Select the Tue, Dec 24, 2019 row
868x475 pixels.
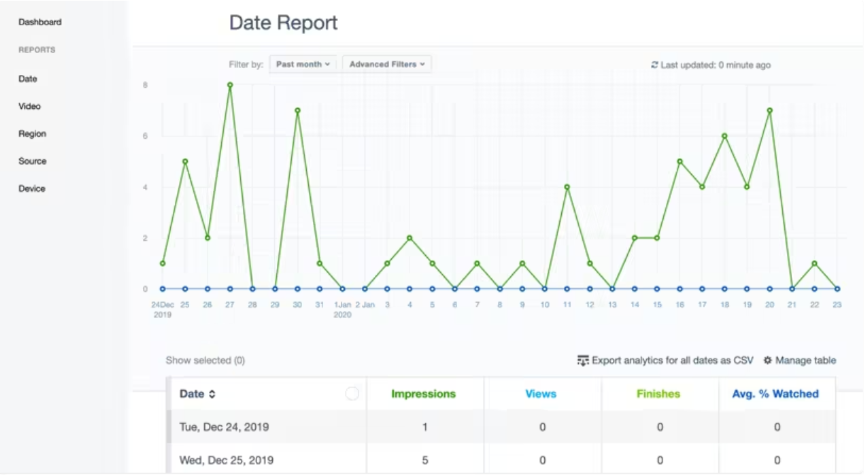click(502, 427)
